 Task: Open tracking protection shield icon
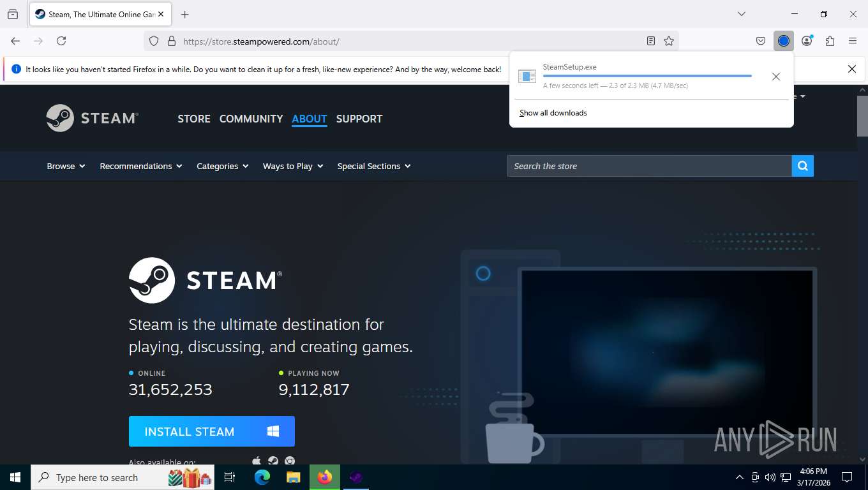point(154,41)
